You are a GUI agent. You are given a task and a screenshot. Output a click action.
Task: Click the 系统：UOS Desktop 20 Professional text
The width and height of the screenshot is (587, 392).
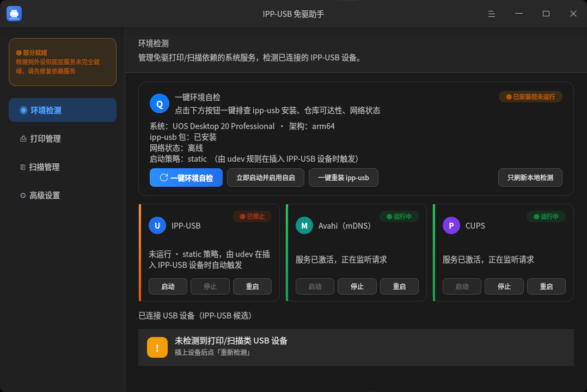coord(212,126)
